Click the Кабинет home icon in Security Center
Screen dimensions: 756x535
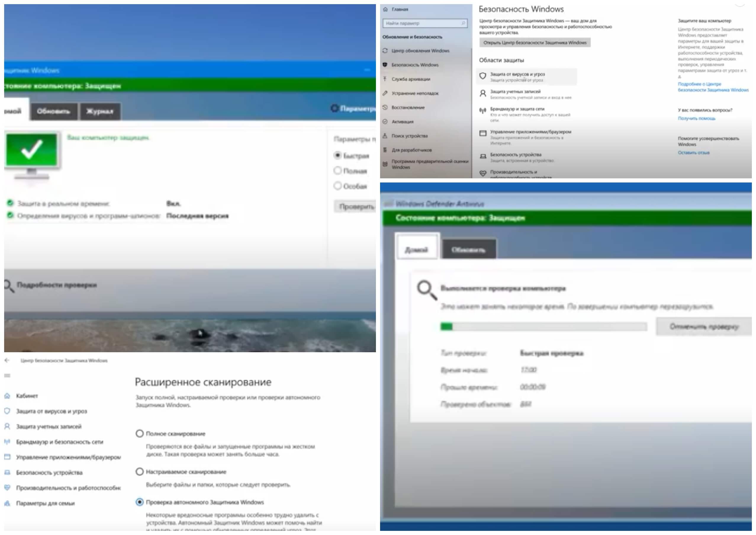coord(7,396)
